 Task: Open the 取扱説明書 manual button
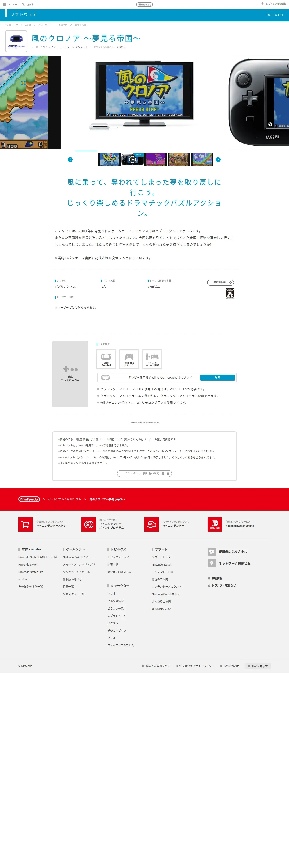click(220, 282)
